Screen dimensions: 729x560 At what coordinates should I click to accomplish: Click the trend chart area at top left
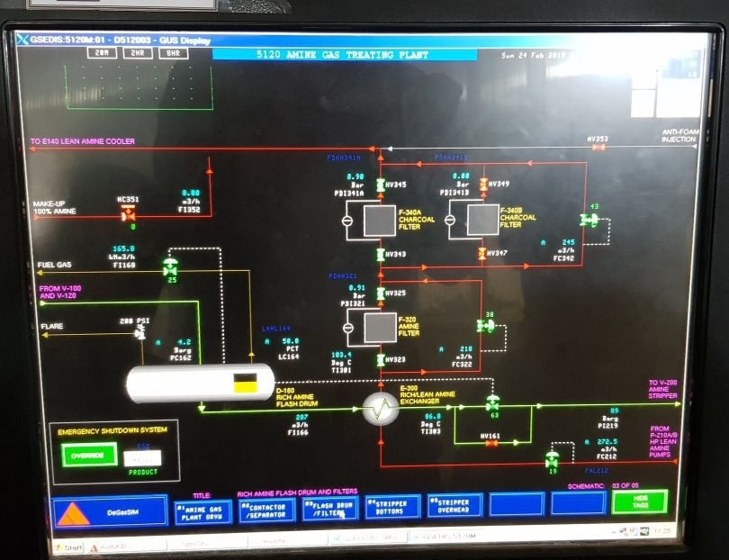click(x=139, y=87)
